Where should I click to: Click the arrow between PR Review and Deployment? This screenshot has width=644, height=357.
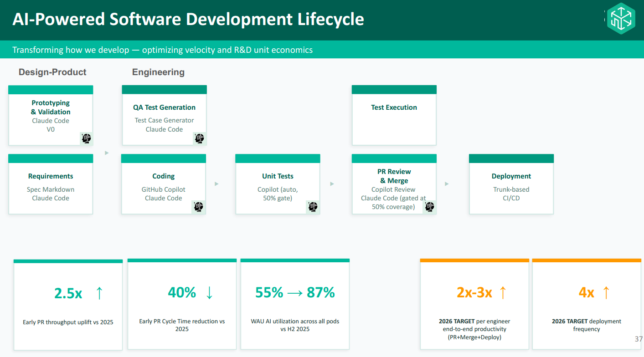[x=447, y=184]
